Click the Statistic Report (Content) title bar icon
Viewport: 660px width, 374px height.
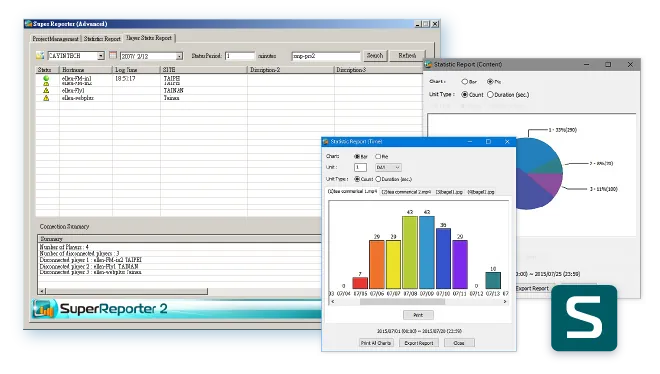point(428,64)
